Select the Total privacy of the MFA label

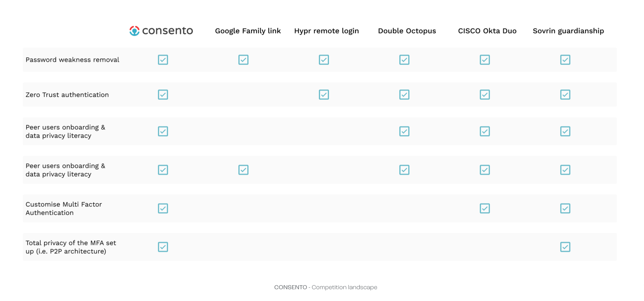tap(71, 247)
